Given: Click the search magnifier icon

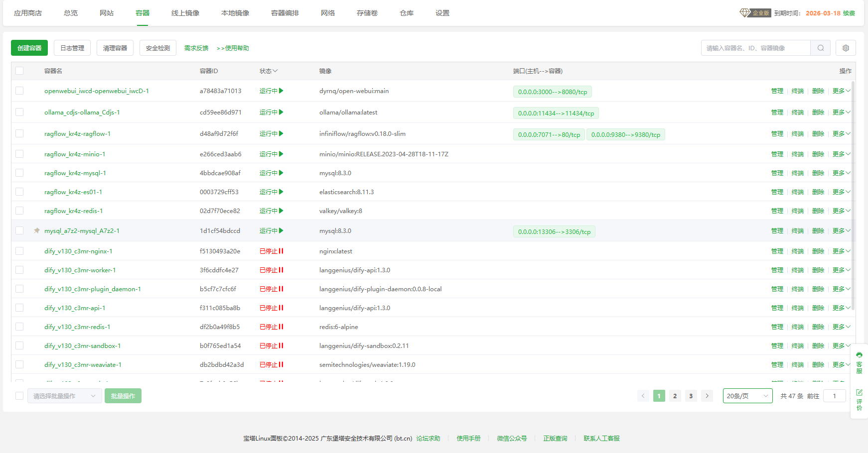Looking at the screenshot, I should 820,48.
